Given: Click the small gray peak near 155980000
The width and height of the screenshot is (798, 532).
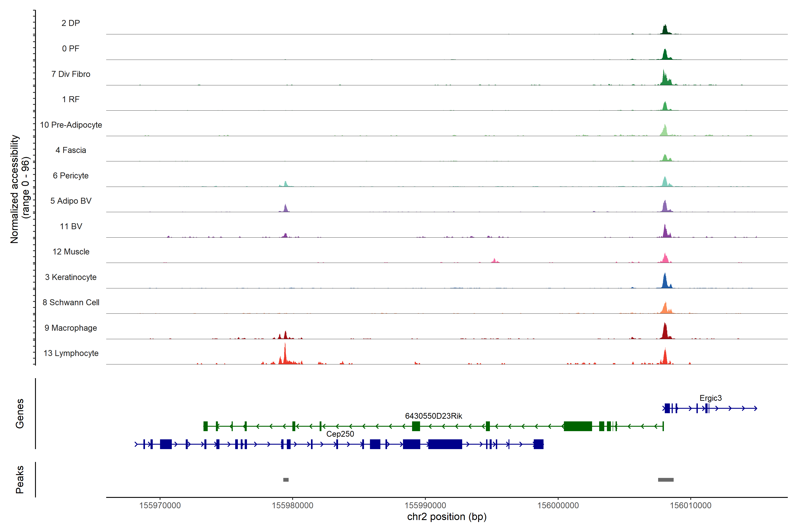Looking at the screenshot, I should click(286, 480).
